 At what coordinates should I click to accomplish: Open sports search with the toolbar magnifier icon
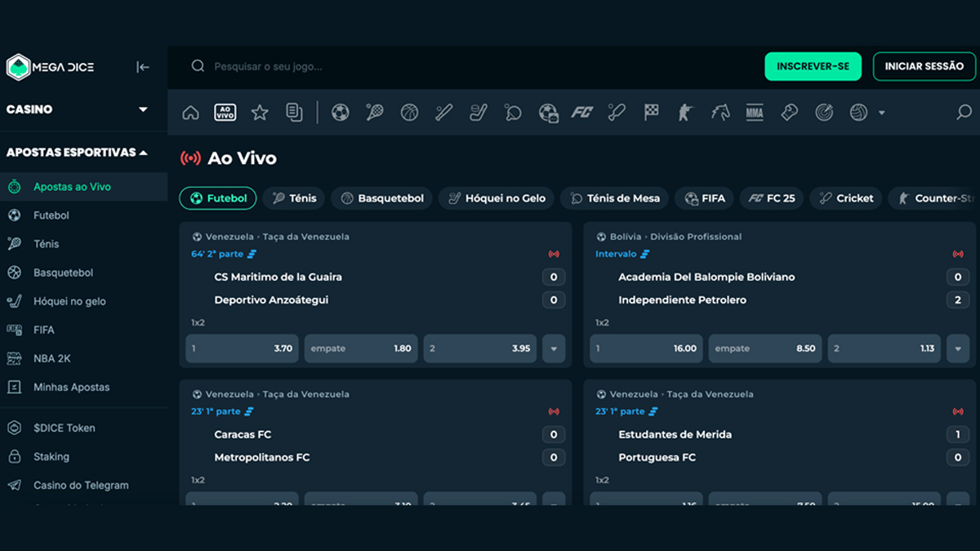point(964,113)
